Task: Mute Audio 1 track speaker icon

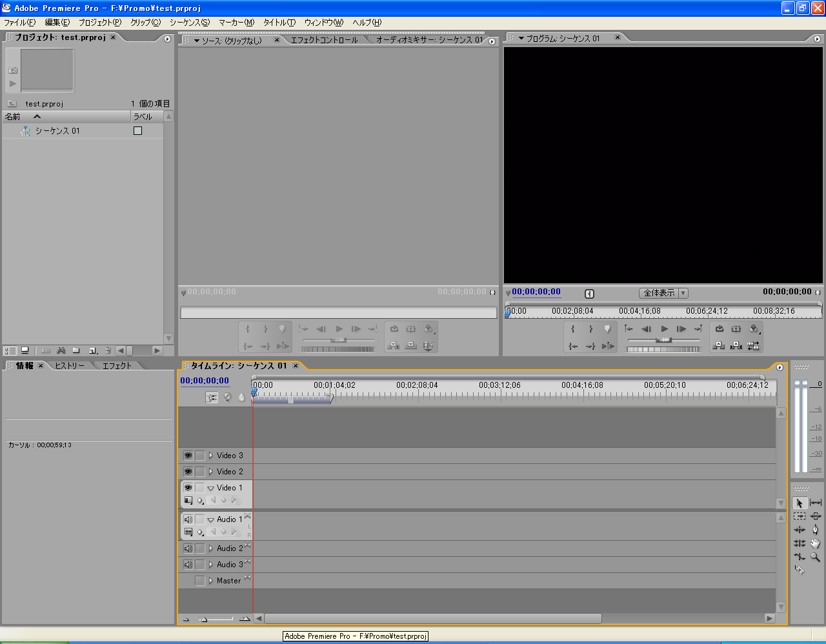Action: (188, 519)
